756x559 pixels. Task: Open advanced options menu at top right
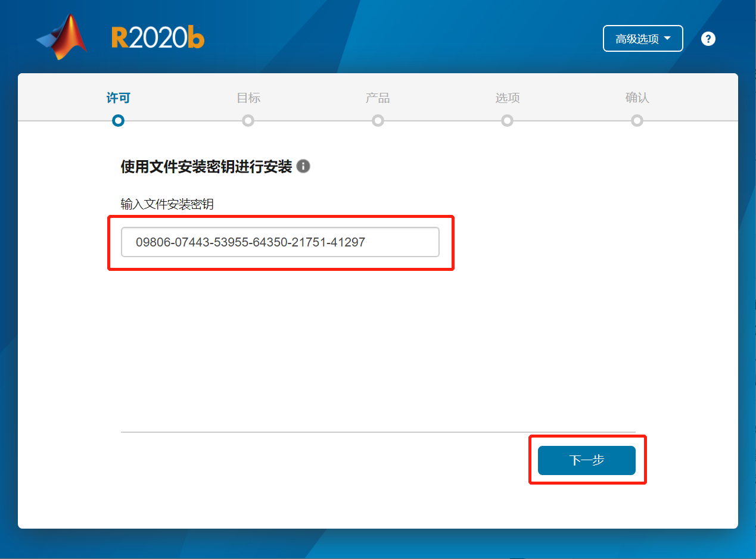[643, 38]
